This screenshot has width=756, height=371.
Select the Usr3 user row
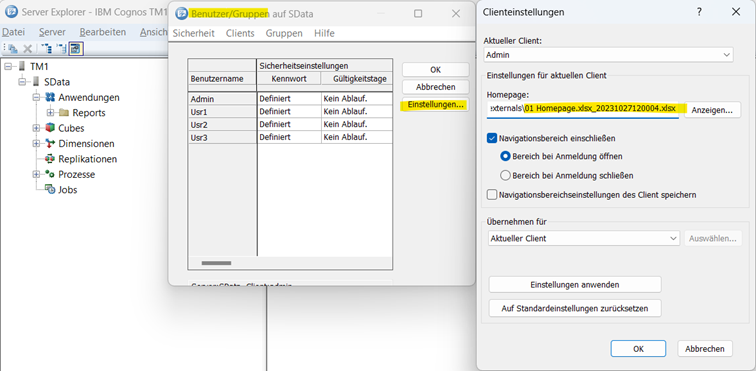click(x=222, y=137)
